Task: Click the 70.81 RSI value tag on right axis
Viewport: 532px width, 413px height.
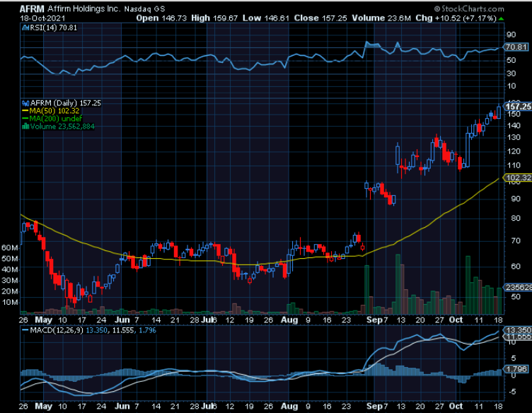Action: click(516, 47)
